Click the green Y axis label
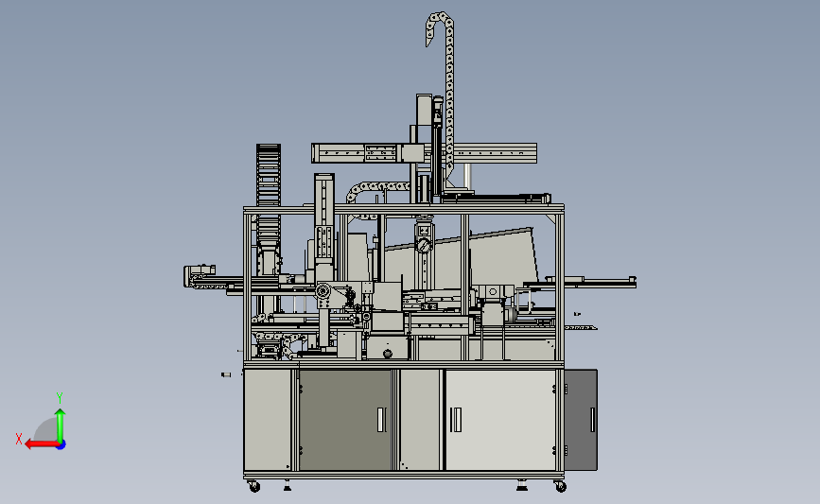This screenshot has width=820, height=504. point(60,398)
